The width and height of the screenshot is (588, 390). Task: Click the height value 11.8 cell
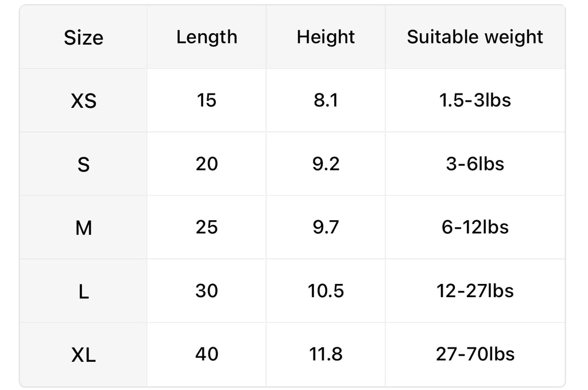tap(326, 354)
